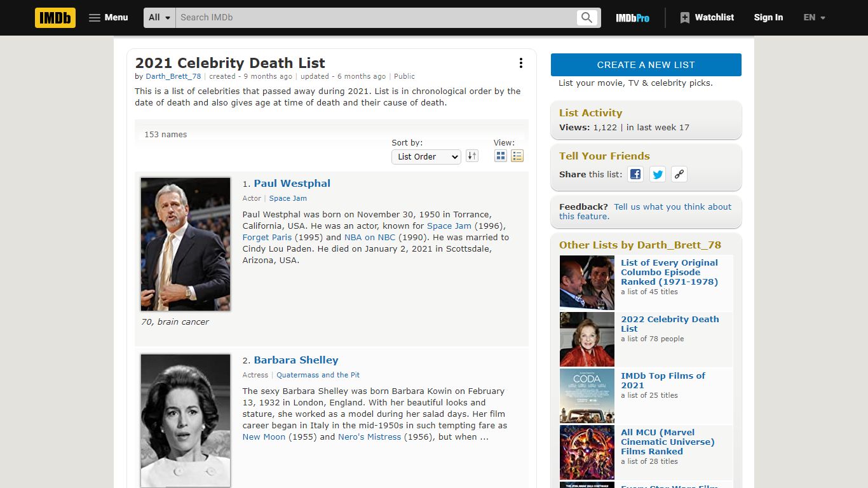This screenshot has width=868, height=488.
Task: Toggle sort direction arrows
Action: [x=471, y=156]
